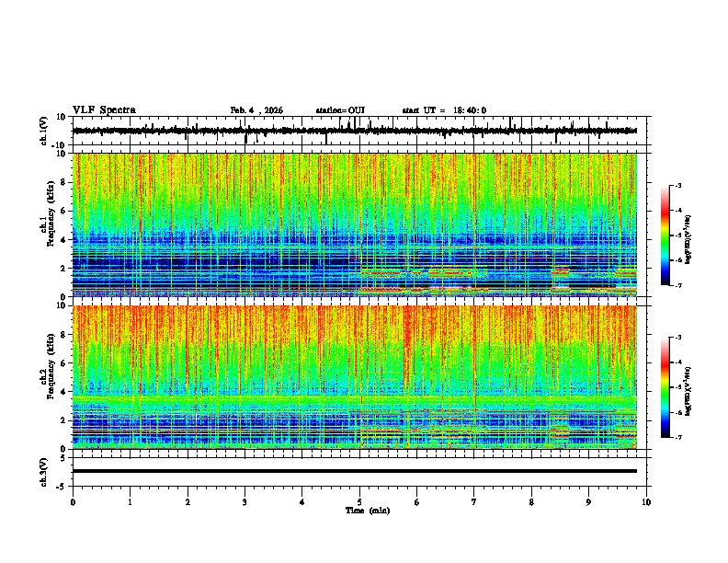Click the "ch.1(V)" waveform axis label
This screenshot has width=728, height=563.
pyautogui.click(x=44, y=131)
